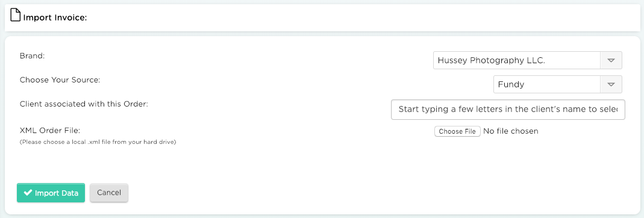Click the Import Data button
Image resolution: width=644 pixels, height=218 pixels.
pyautogui.click(x=51, y=193)
